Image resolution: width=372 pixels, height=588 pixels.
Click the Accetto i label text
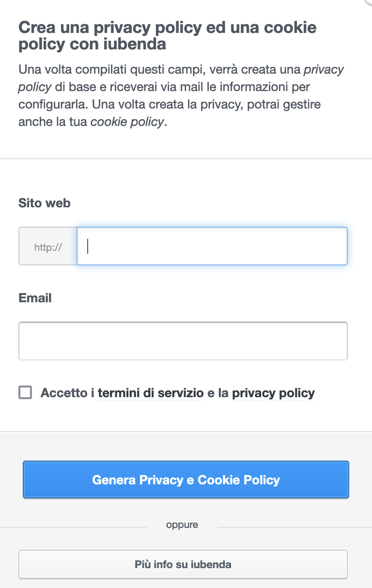click(x=67, y=393)
